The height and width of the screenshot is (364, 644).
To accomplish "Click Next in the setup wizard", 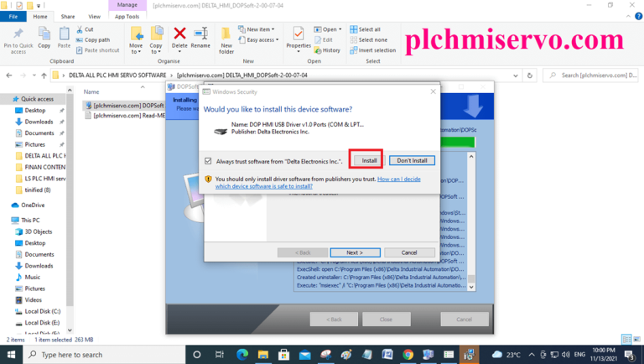I will click(x=355, y=252).
